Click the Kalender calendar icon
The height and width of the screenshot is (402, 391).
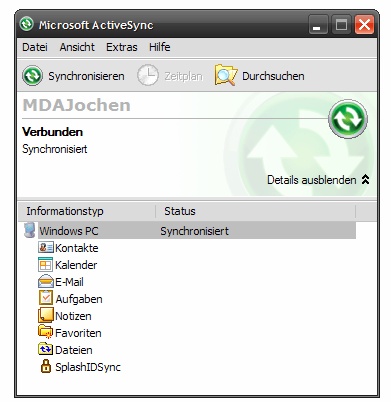pos(46,265)
